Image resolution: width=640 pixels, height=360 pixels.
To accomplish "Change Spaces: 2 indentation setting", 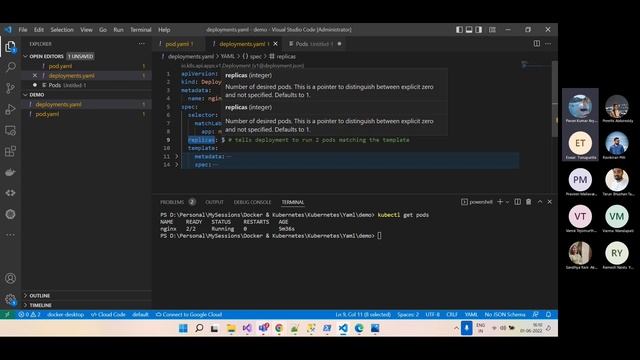I will 408,315.
